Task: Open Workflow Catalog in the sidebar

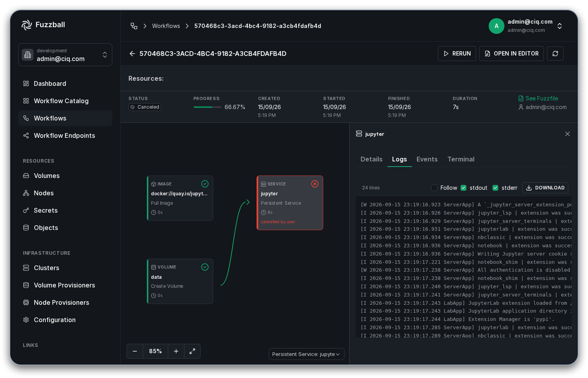Action: 65,101
